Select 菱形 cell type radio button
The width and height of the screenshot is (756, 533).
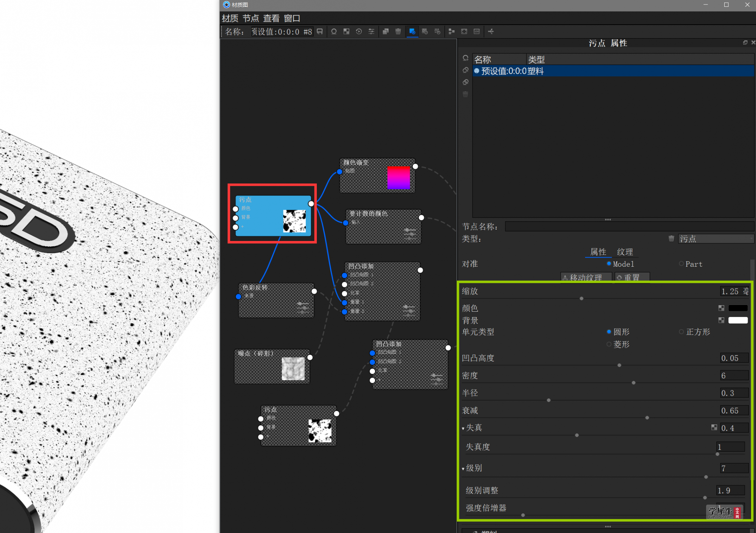(x=609, y=344)
